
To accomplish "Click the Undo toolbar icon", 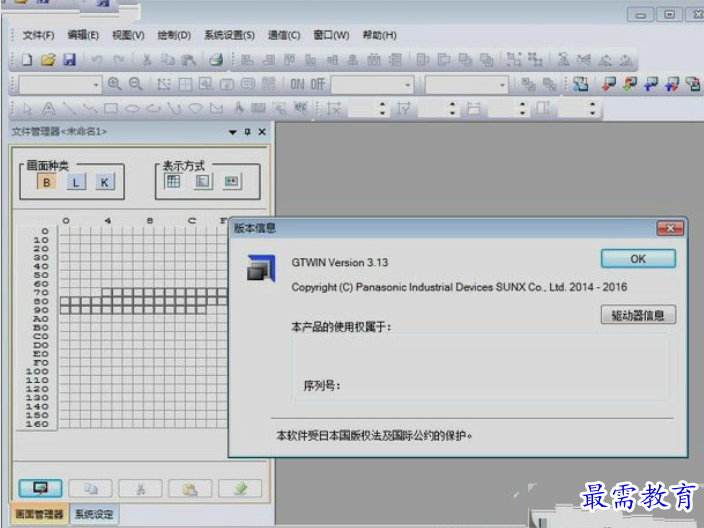I will (97, 60).
